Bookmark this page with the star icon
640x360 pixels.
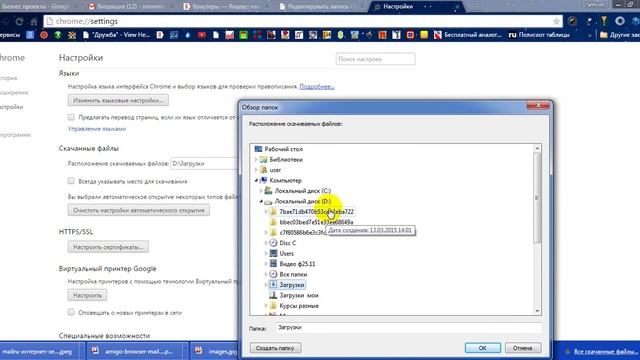pos(556,21)
